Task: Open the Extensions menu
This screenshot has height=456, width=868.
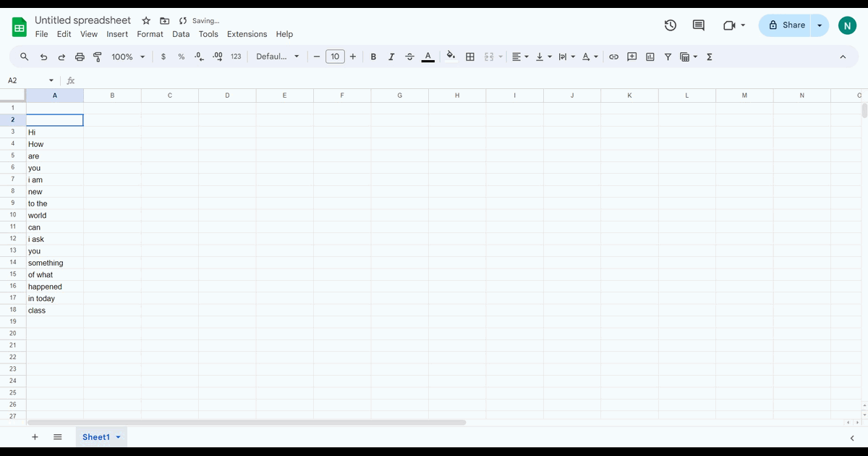Action: coord(247,34)
